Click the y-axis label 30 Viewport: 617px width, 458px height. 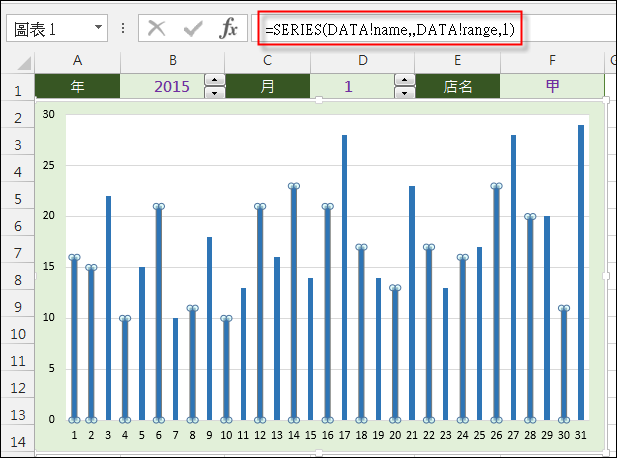click(x=49, y=114)
